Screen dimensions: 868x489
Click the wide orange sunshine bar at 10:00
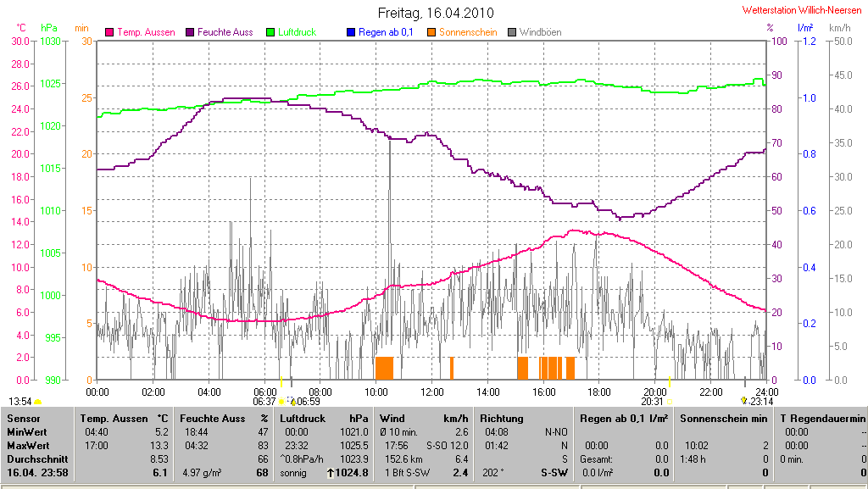click(384, 369)
